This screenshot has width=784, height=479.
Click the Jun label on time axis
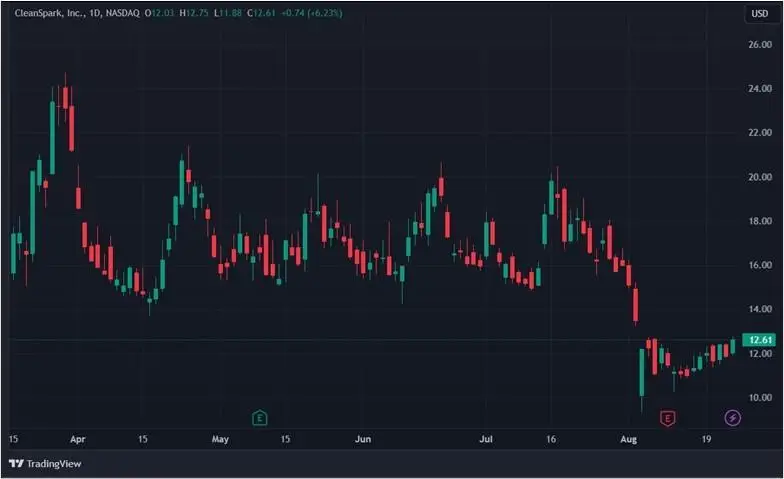coord(364,439)
